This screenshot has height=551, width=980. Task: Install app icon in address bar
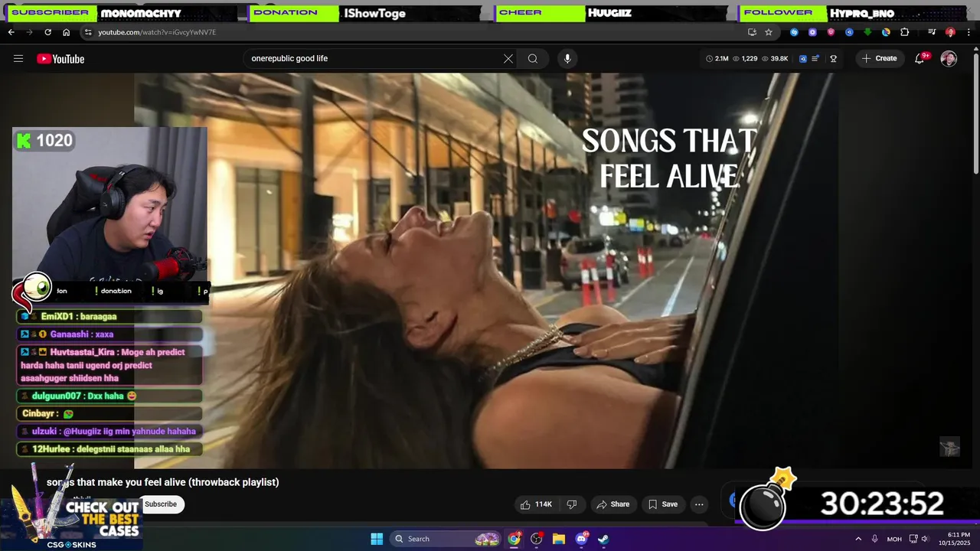[752, 32]
